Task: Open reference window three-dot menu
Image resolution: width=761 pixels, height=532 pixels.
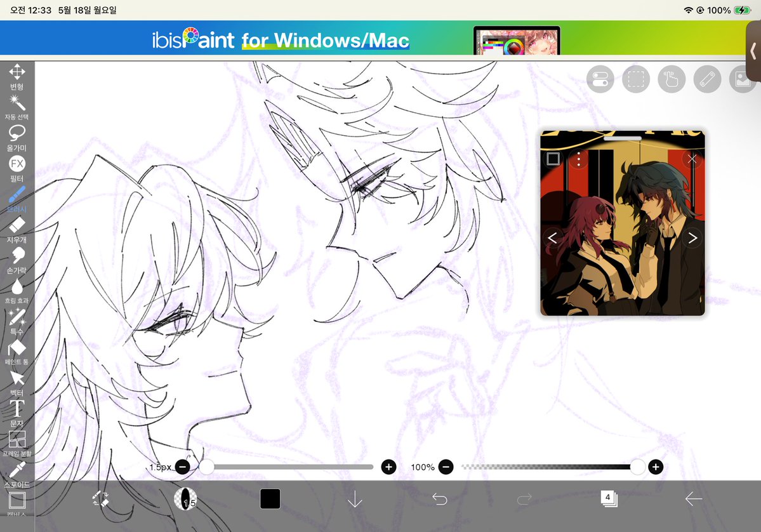Action: coord(578,159)
